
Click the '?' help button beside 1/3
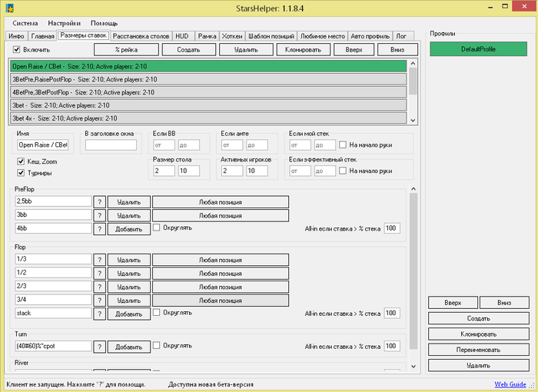[x=99, y=259]
